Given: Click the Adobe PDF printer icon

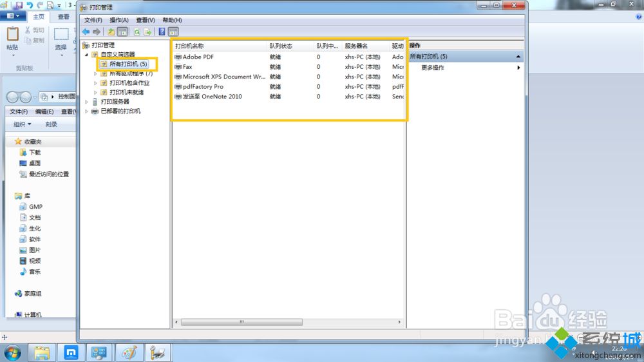Looking at the screenshot, I should pyautogui.click(x=178, y=57).
